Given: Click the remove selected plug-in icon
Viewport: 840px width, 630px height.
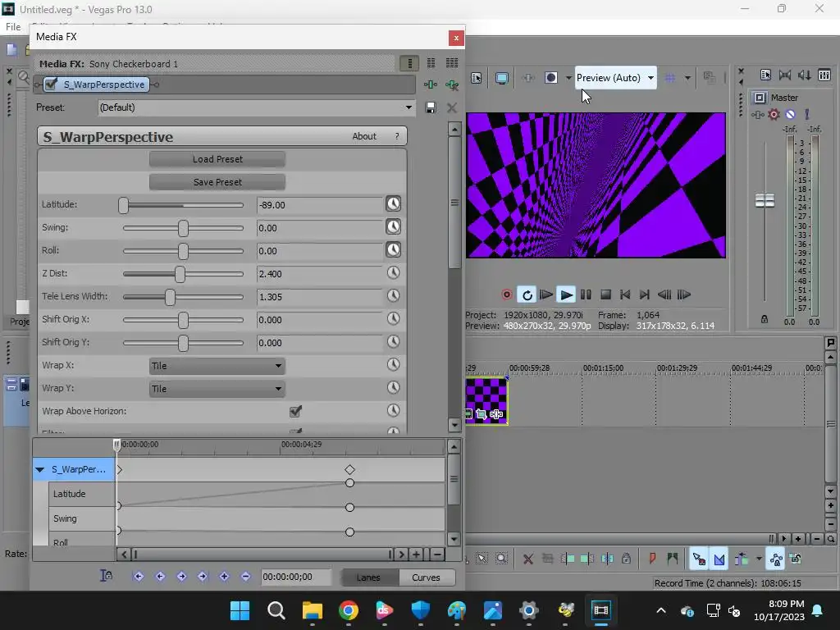Looking at the screenshot, I should point(452,84).
